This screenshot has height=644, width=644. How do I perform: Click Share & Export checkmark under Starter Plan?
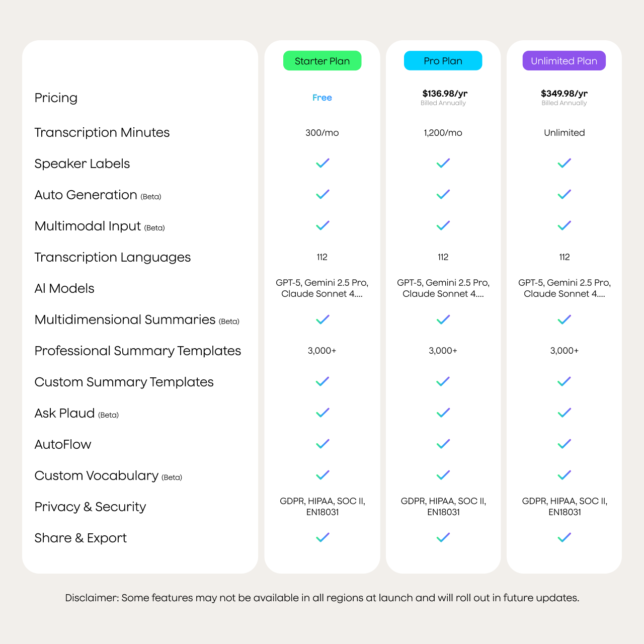click(x=323, y=538)
